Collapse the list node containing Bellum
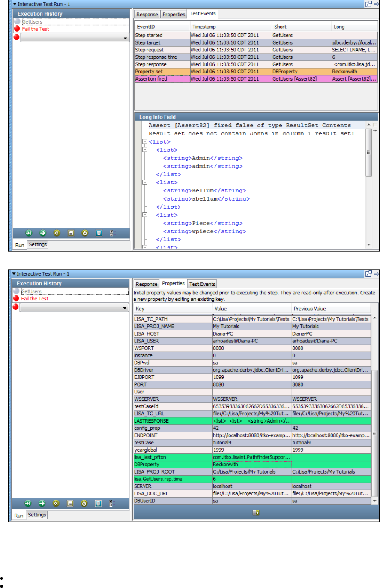380x588 pixels. (x=145, y=183)
